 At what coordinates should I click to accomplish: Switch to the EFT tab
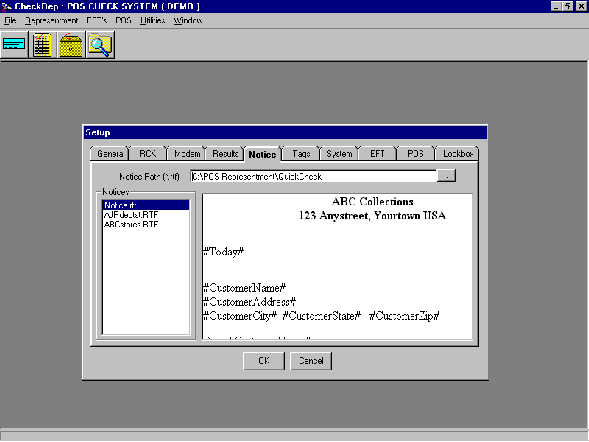tap(378, 154)
